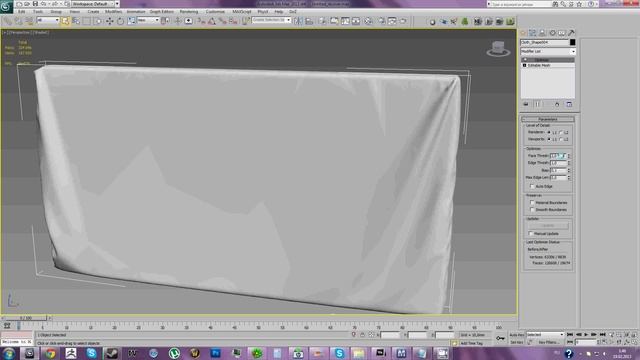The width and height of the screenshot is (640, 360).
Task: Enable the Material Boundaries checkbox
Action: click(x=532, y=202)
